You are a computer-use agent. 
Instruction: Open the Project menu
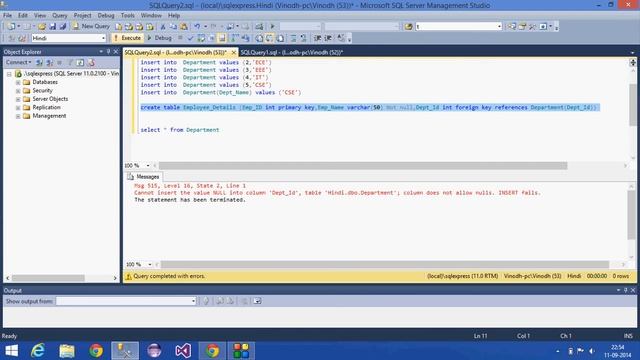point(82,16)
